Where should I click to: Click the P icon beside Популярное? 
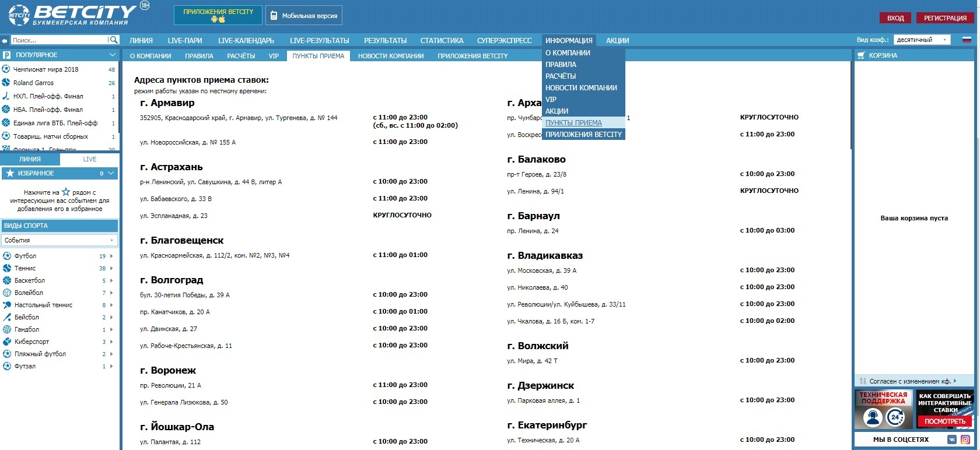click(x=6, y=55)
